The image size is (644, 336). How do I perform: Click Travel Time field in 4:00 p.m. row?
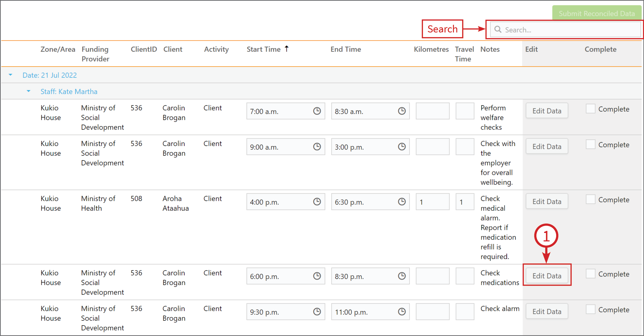465,202
